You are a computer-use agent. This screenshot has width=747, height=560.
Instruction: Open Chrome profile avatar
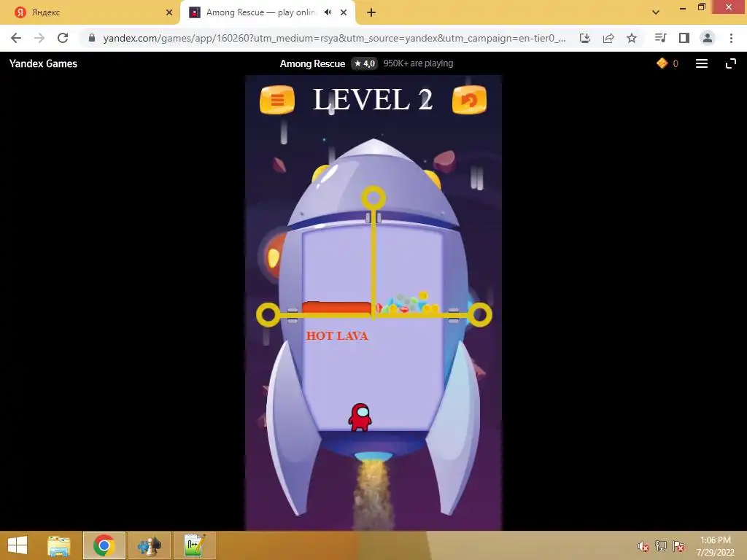[x=708, y=38]
